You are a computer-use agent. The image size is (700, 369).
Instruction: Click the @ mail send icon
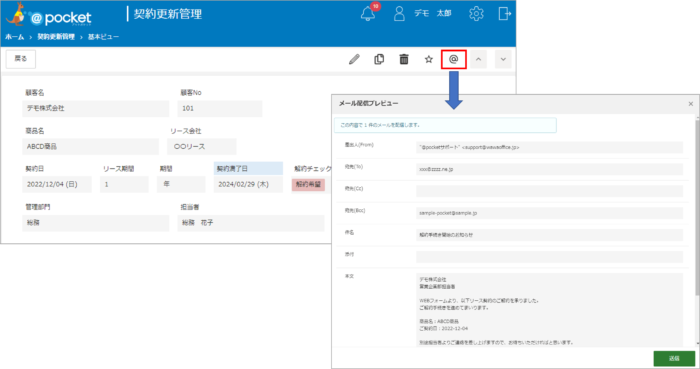tap(454, 59)
